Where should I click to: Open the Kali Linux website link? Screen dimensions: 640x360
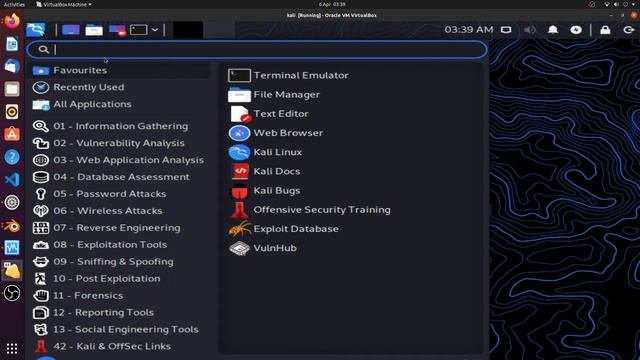265,152
